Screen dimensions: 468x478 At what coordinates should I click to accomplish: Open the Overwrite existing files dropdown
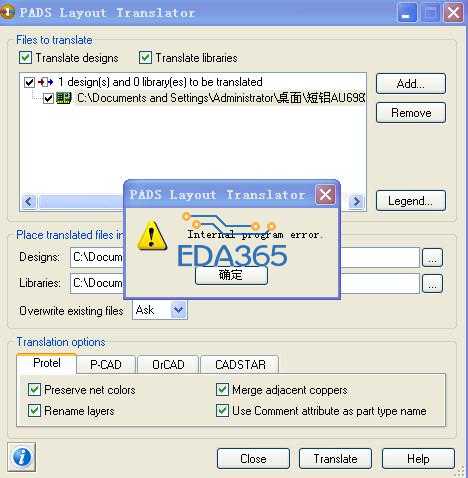click(178, 310)
